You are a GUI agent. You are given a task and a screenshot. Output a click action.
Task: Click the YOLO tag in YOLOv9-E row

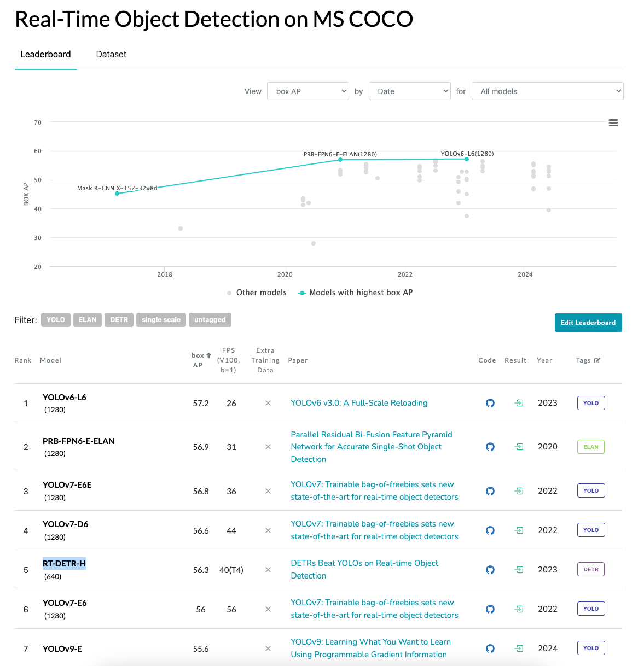click(591, 648)
